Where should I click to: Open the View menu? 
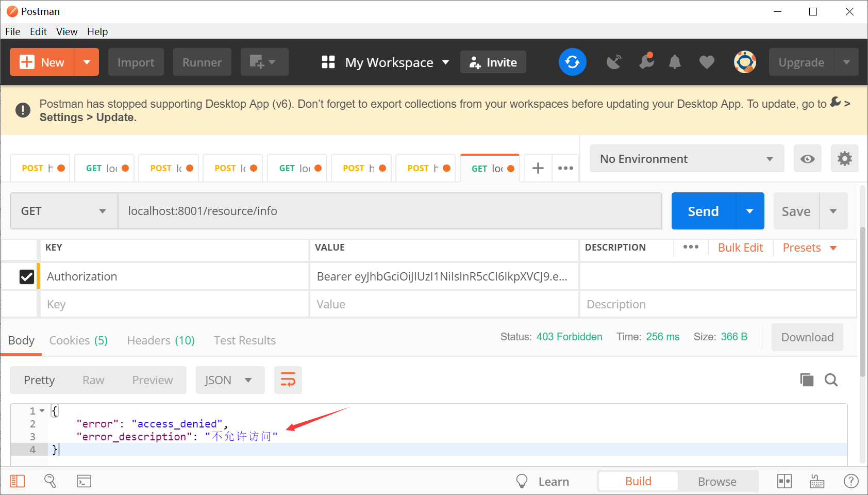(x=67, y=31)
